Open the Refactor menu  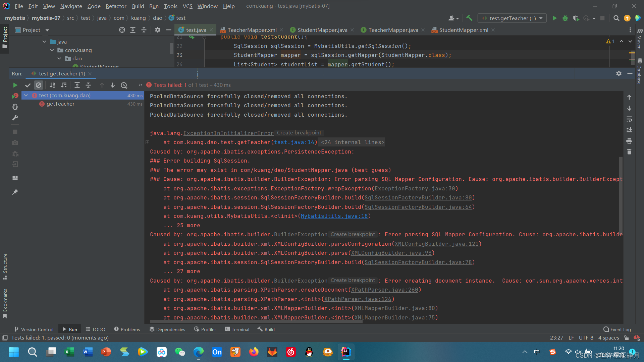click(x=116, y=6)
